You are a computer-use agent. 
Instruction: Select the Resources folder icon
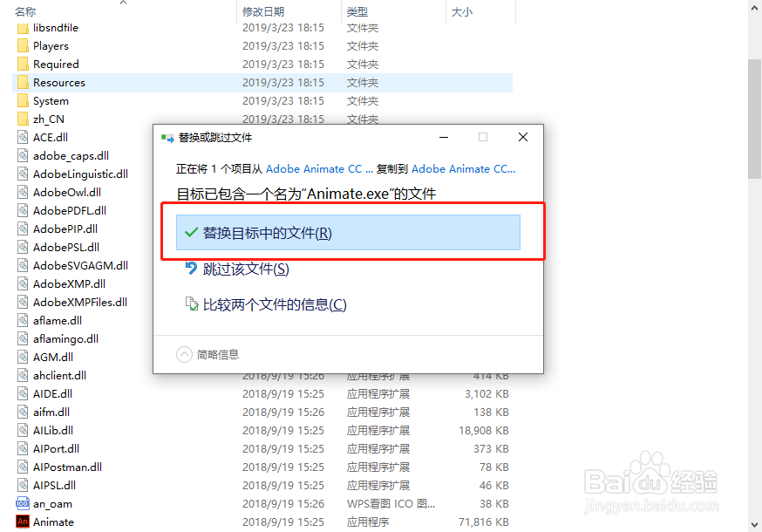[23, 82]
